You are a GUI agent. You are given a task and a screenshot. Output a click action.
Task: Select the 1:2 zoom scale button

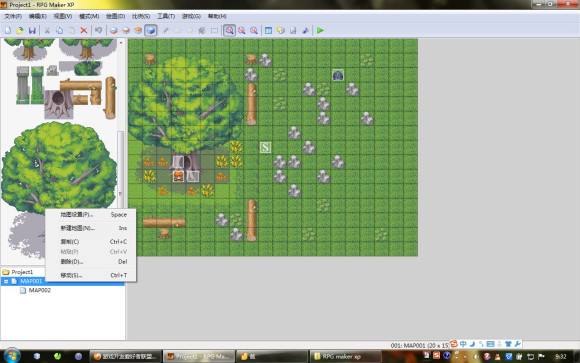point(242,30)
